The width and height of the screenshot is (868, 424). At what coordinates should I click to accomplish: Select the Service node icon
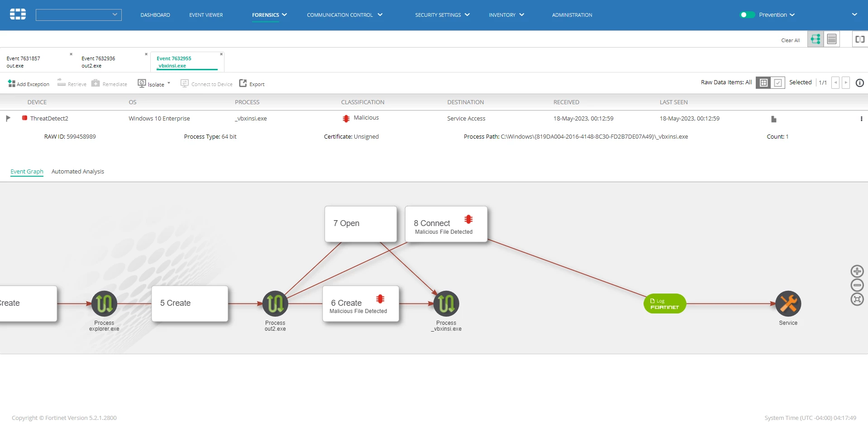click(x=788, y=304)
